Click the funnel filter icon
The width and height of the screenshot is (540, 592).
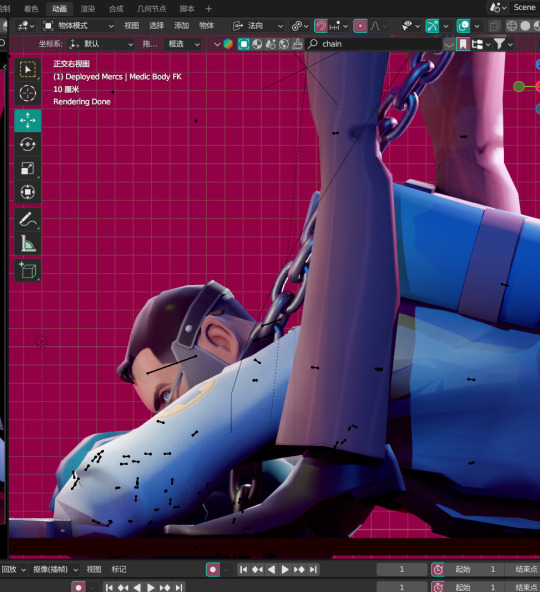pos(499,44)
